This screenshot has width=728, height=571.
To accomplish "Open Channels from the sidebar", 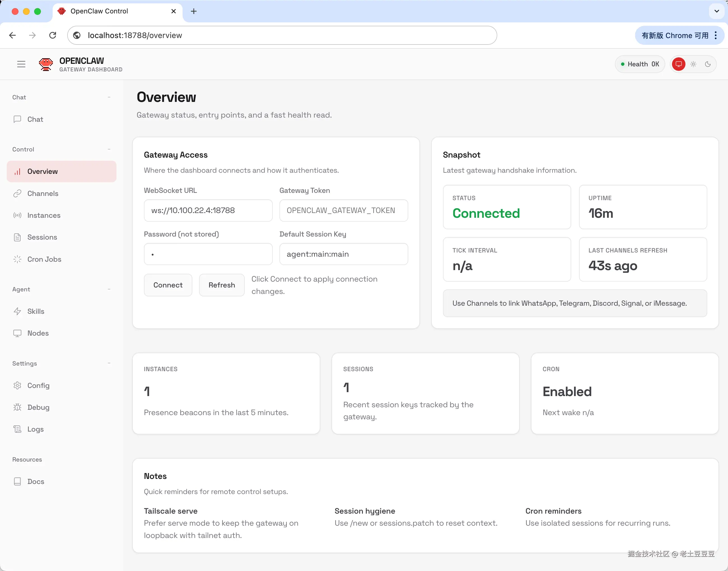I will 43,194.
